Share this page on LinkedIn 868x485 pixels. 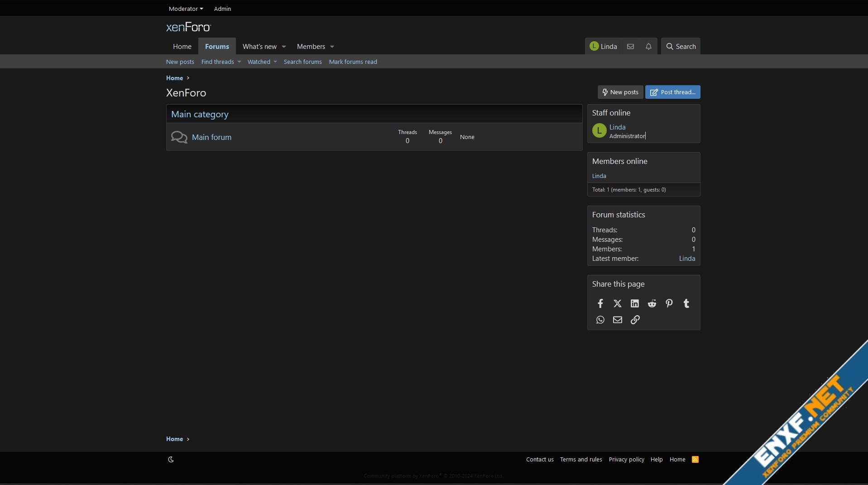click(635, 303)
